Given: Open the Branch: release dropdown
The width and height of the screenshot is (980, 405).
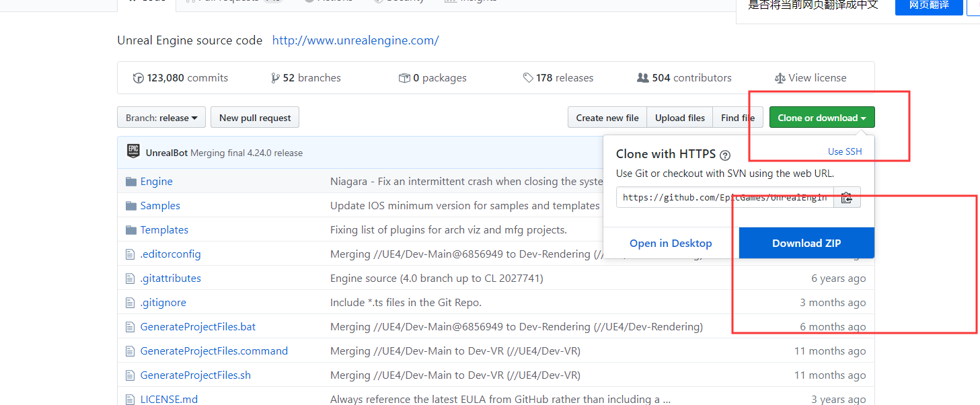Looking at the screenshot, I should 161,118.
